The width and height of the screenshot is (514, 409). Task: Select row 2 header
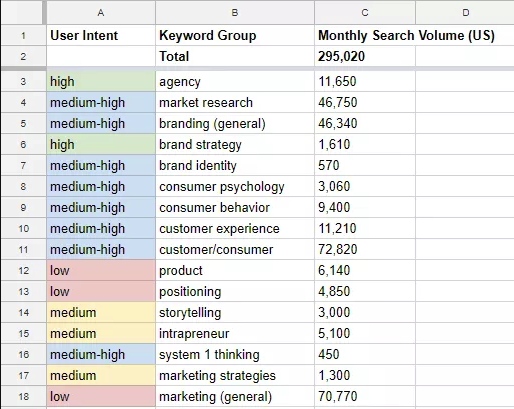23,56
